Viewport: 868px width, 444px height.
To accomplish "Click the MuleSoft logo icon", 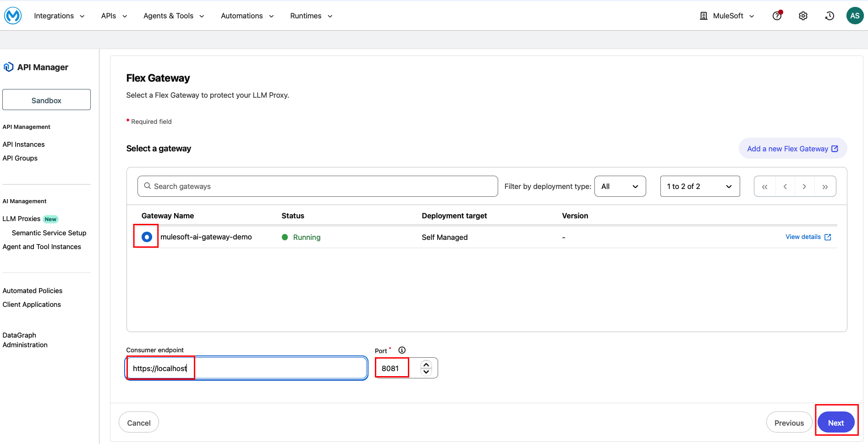I will 13,16.
